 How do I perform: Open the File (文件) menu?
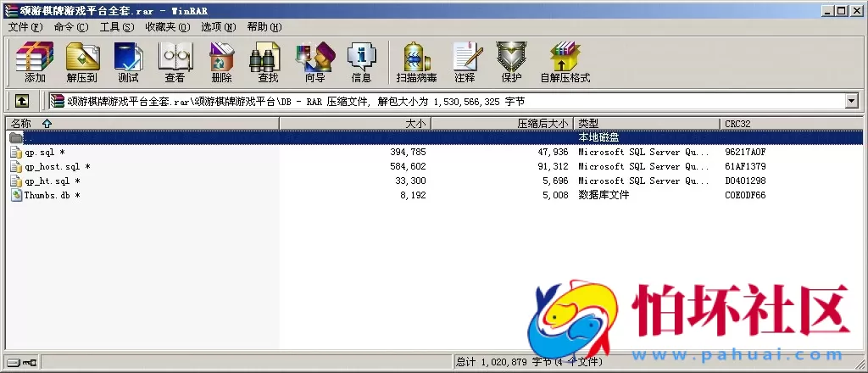(25, 27)
